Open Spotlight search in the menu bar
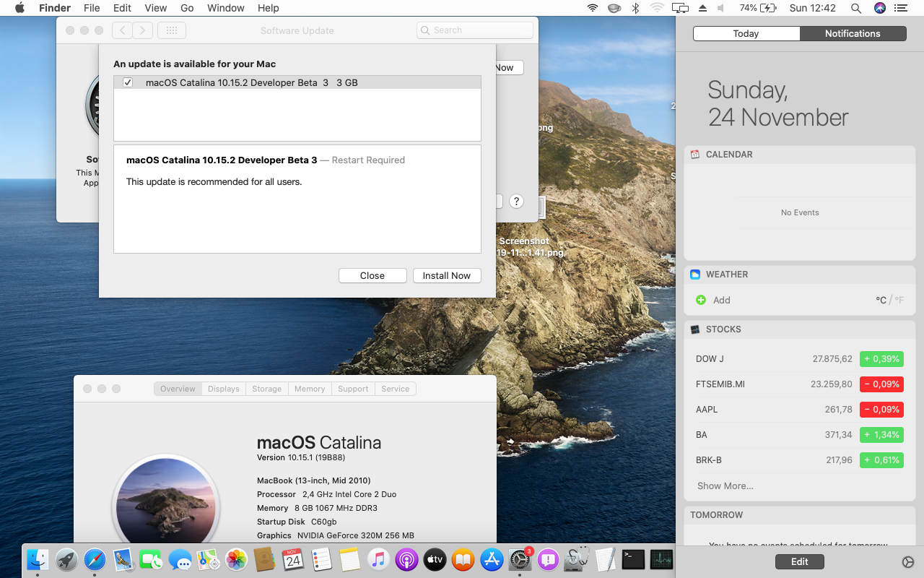The height and width of the screenshot is (578, 924). (856, 8)
